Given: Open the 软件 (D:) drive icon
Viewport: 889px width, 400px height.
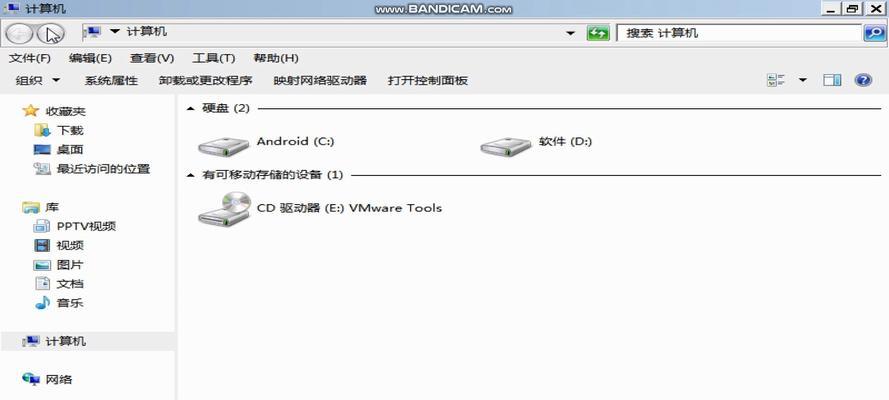Looking at the screenshot, I should click(506, 147).
